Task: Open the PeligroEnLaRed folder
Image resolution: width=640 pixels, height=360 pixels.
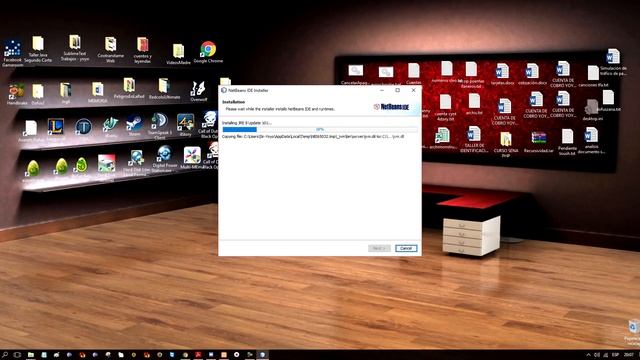Action: 129,88
